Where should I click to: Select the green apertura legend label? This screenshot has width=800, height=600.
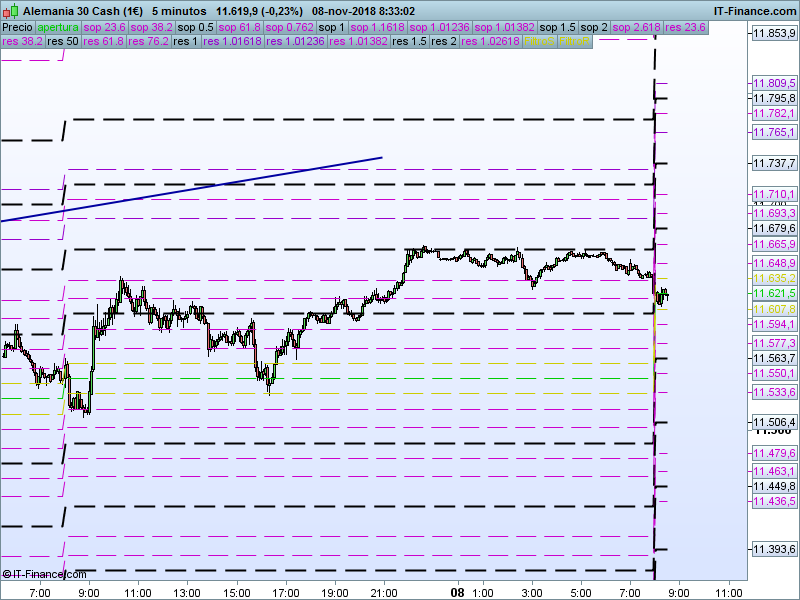tap(58, 27)
